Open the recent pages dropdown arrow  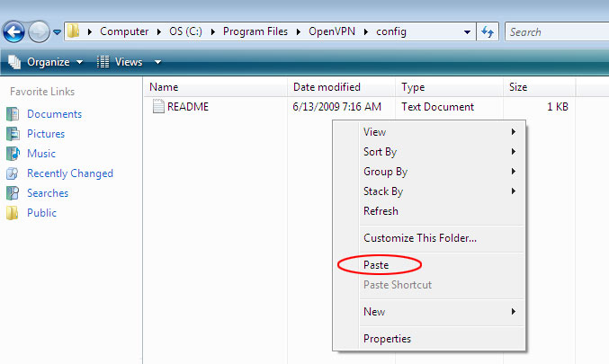pos(57,32)
